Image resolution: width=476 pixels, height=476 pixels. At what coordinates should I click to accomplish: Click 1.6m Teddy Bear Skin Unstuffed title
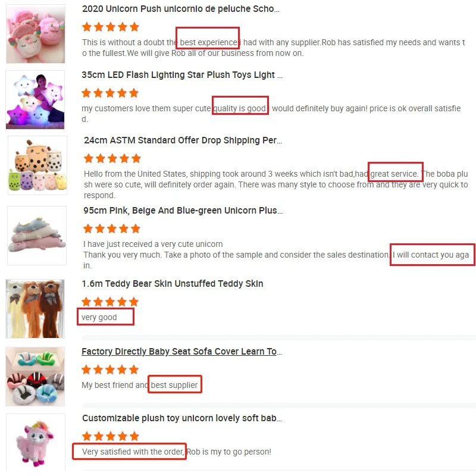(x=173, y=284)
